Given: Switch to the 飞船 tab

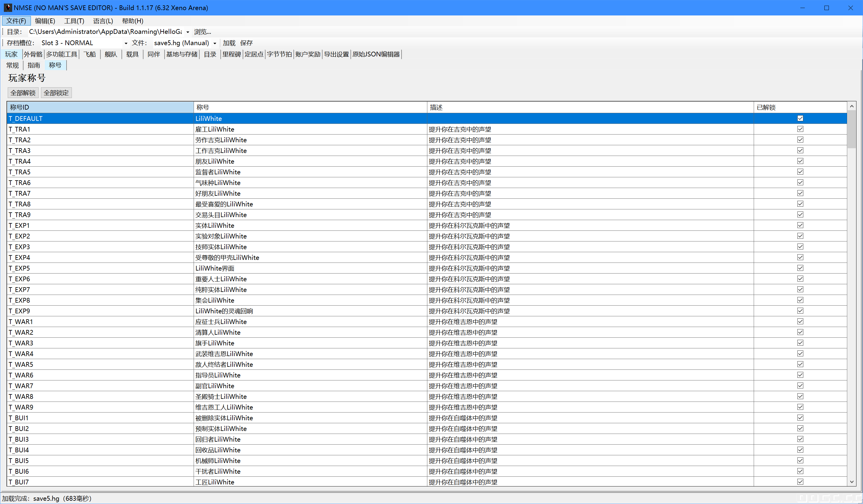Looking at the screenshot, I should coord(90,54).
